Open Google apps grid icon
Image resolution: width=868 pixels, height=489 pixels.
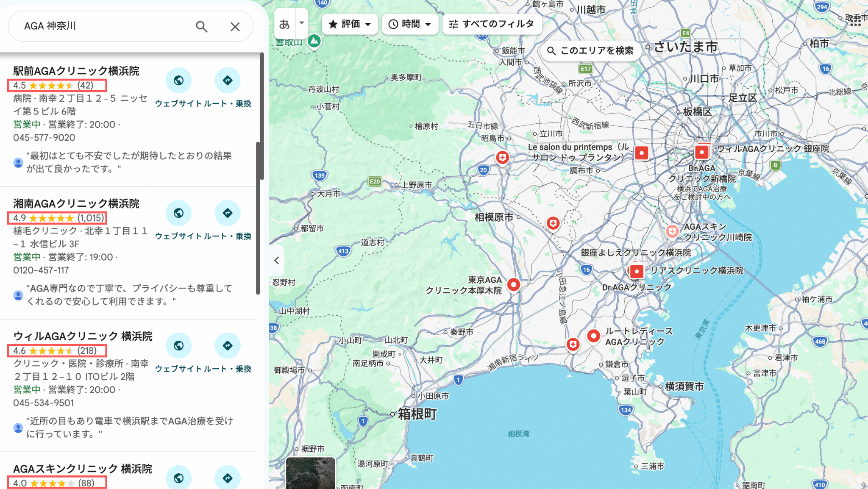coord(855,20)
